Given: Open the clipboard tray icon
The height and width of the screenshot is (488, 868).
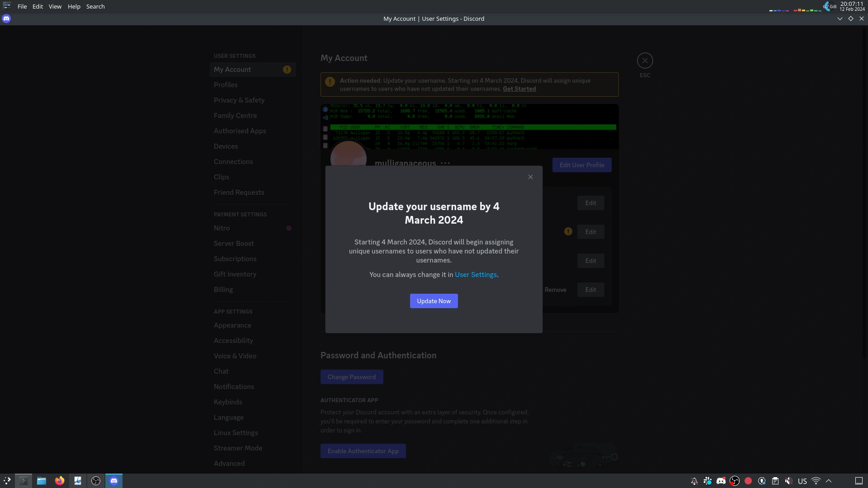Looking at the screenshot, I should click(775, 481).
